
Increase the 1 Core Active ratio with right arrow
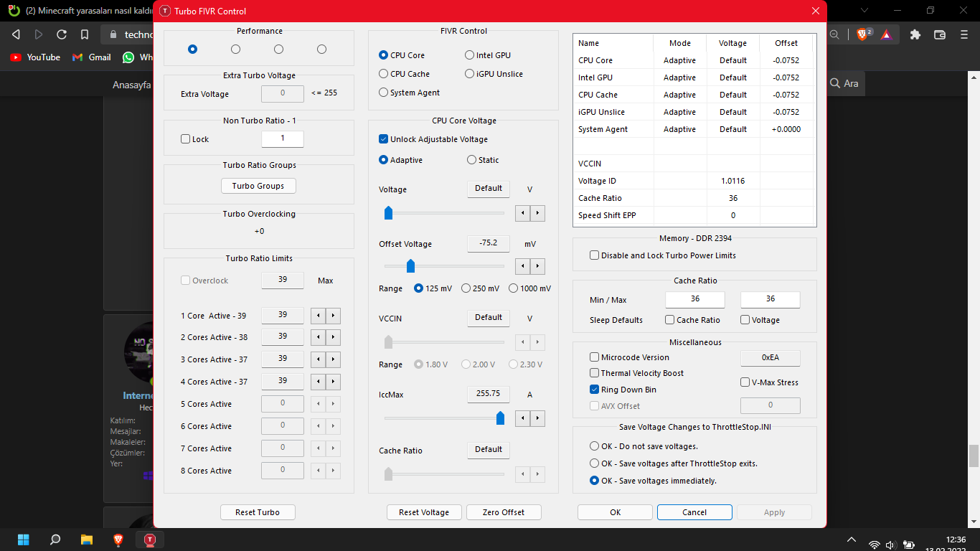(x=333, y=316)
